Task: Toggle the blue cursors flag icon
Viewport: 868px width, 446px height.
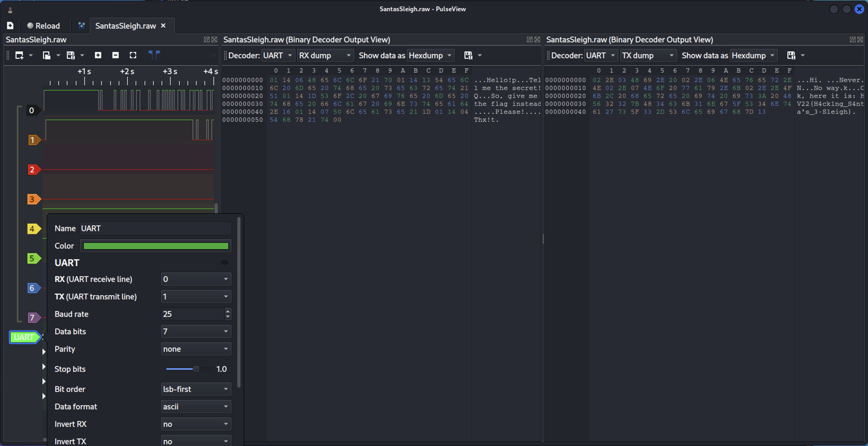Action: 154,55
